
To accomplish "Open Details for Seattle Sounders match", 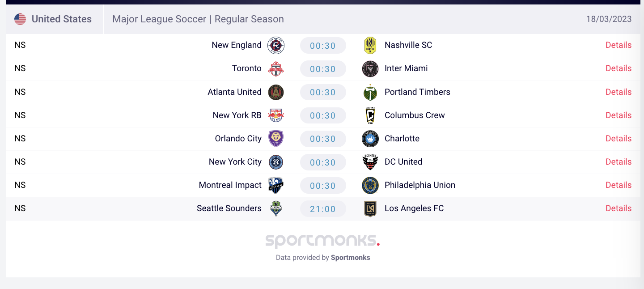I will pyautogui.click(x=619, y=208).
